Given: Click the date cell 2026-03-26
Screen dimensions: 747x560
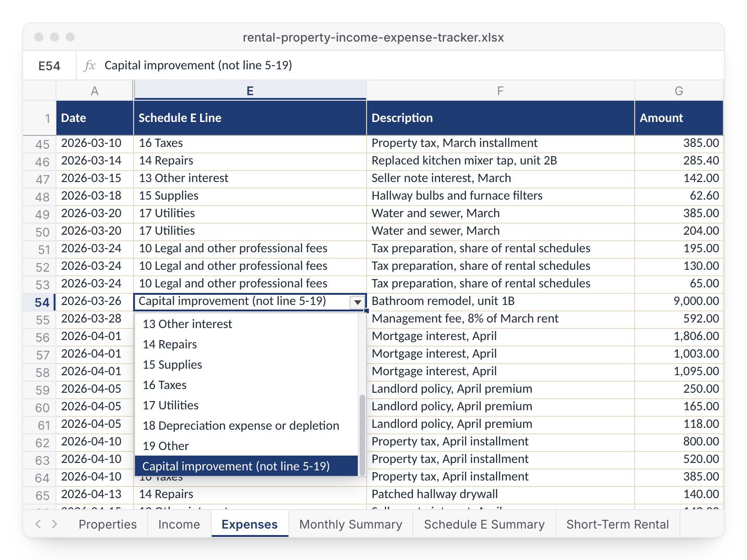Looking at the screenshot, I should [95, 301].
